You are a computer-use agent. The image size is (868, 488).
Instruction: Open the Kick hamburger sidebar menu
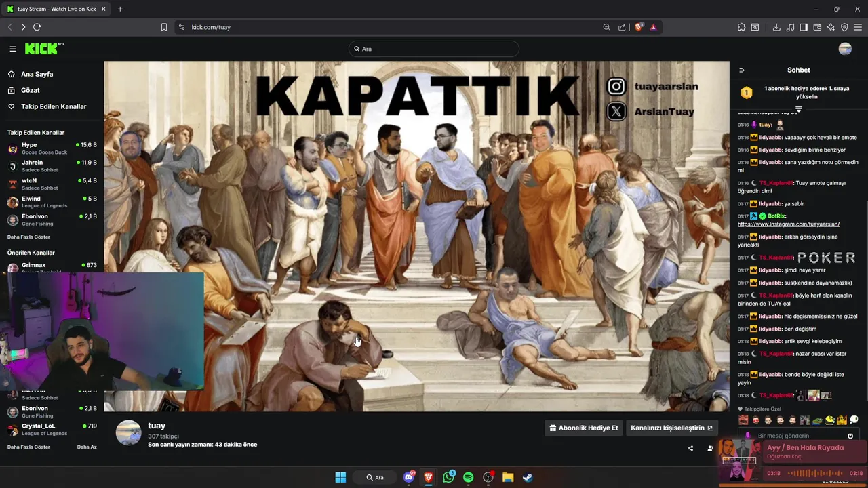pos(13,49)
